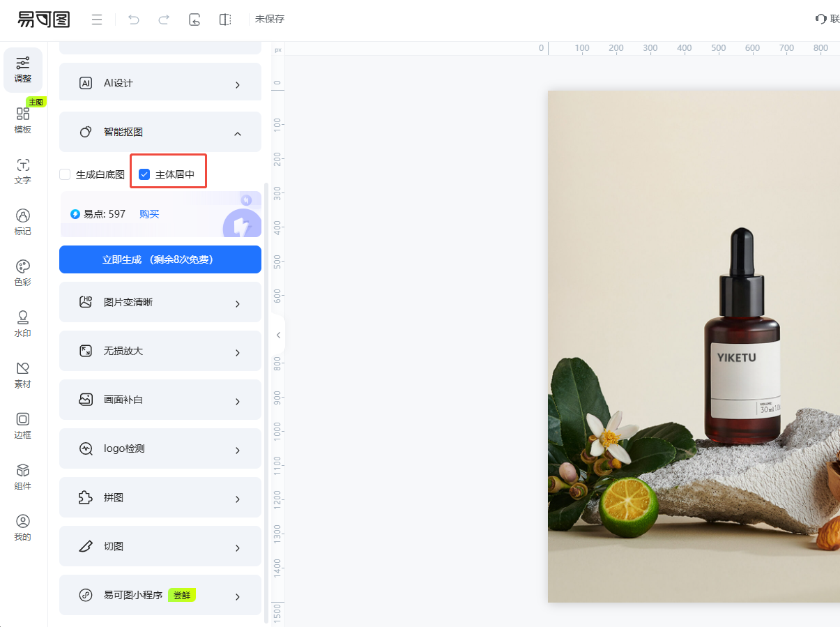This screenshot has width=840, height=627.
Task: Click the logo检测 detection icon
Action: coord(86,448)
